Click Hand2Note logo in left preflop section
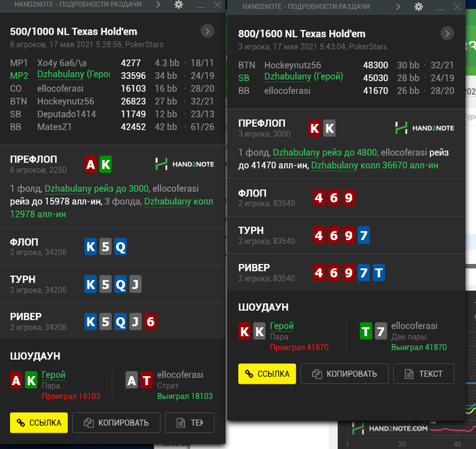 tap(185, 164)
